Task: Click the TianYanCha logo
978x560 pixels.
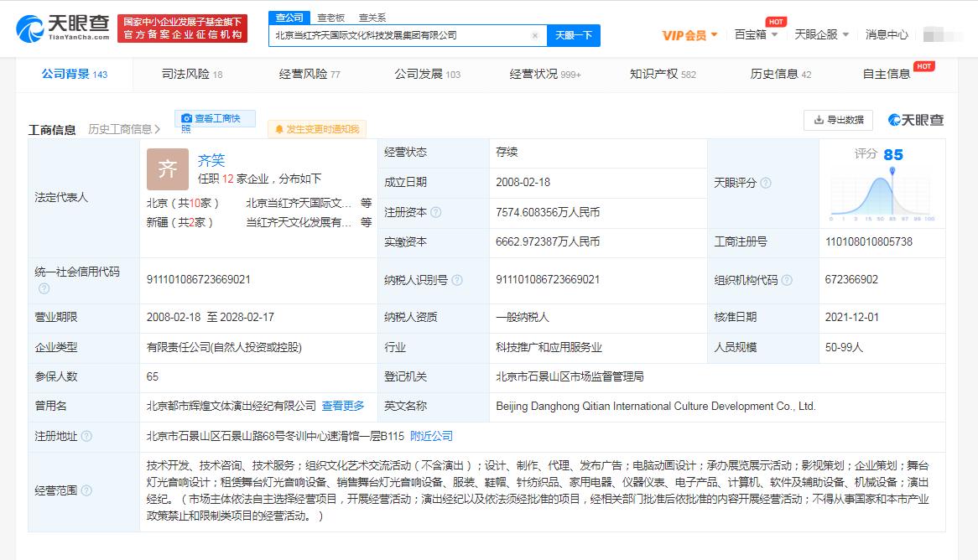Action: coord(62,28)
